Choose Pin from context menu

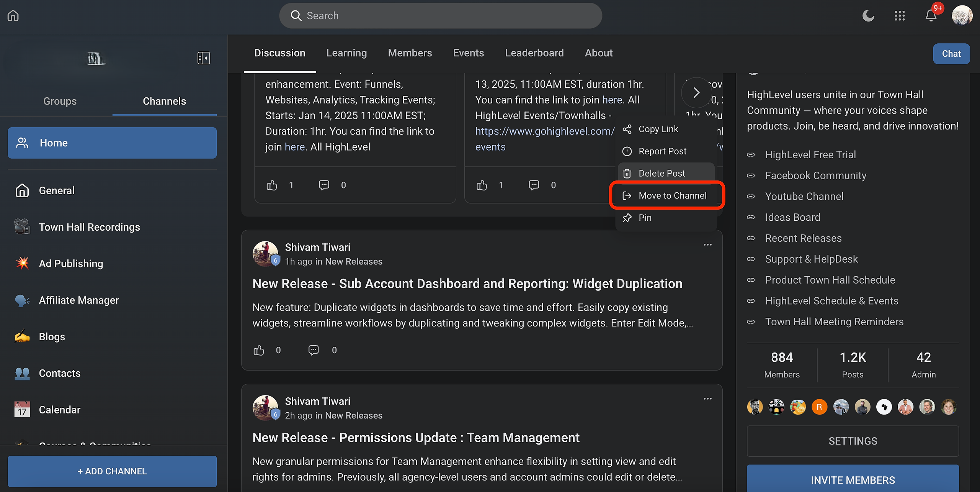tap(666, 218)
